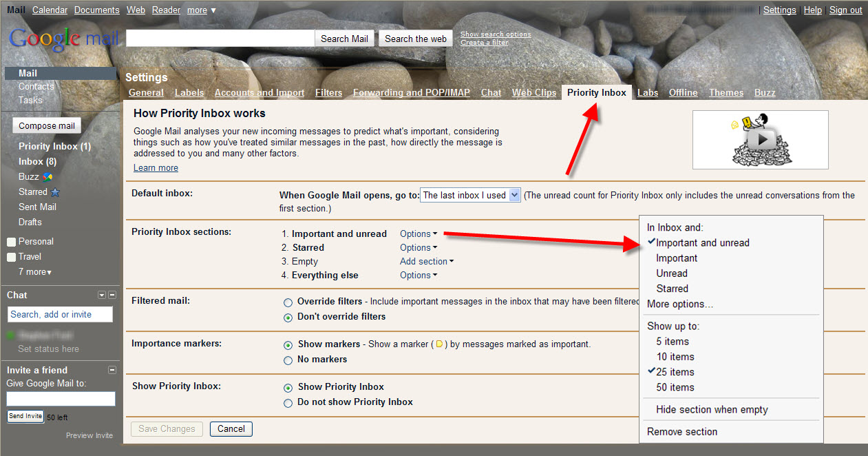Click the chat Search, add or invite field
Viewport: 868px width, 456px height.
(x=60, y=314)
